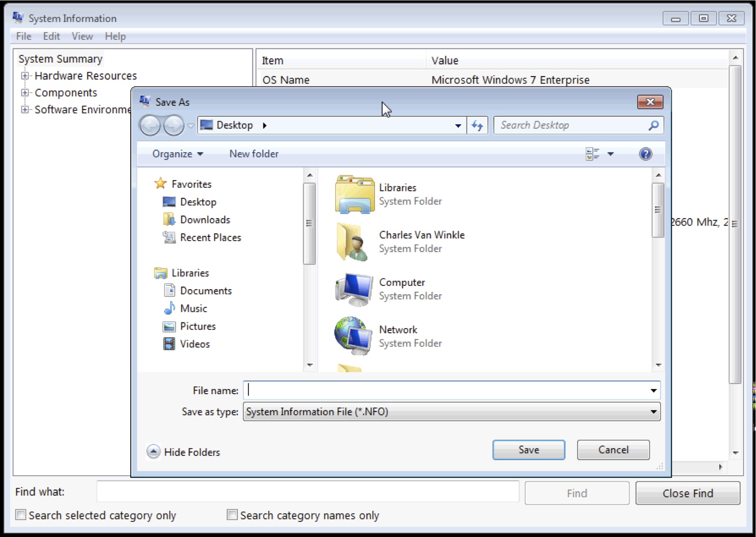Screen dimensions: 756x537
Task: Click the Hide Folders arrow icon
Action: coord(154,451)
